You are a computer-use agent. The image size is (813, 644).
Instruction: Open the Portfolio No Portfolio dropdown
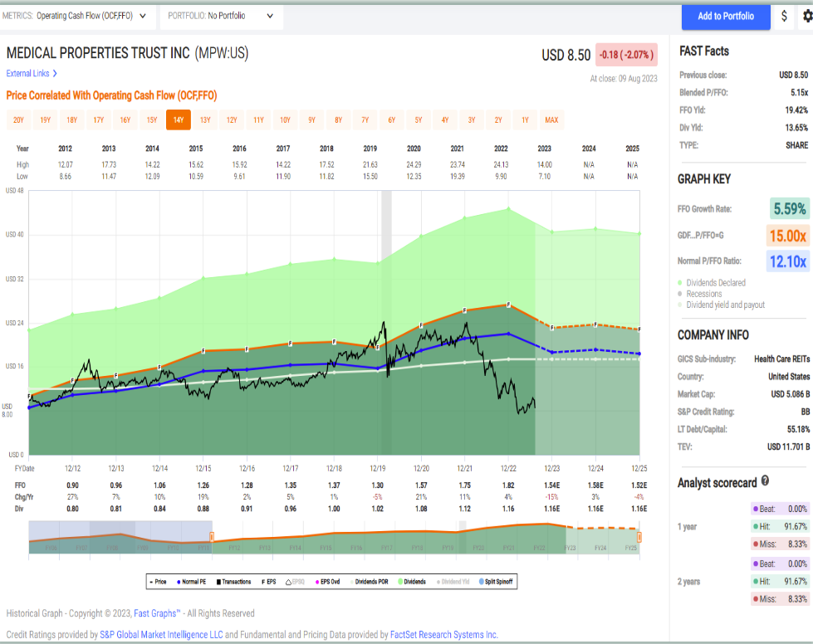[x=221, y=16]
